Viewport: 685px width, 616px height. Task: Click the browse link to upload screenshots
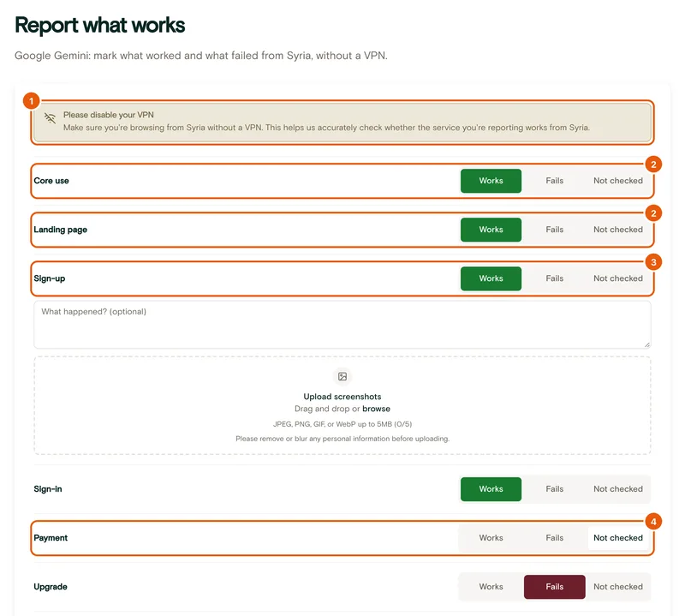point(376,409)
